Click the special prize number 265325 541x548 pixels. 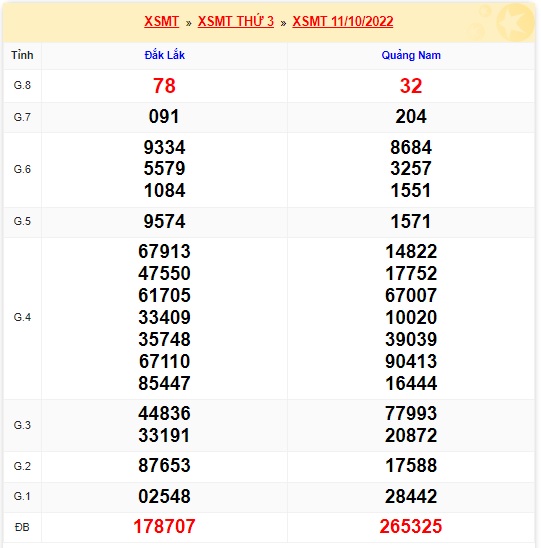pos(411,527)
